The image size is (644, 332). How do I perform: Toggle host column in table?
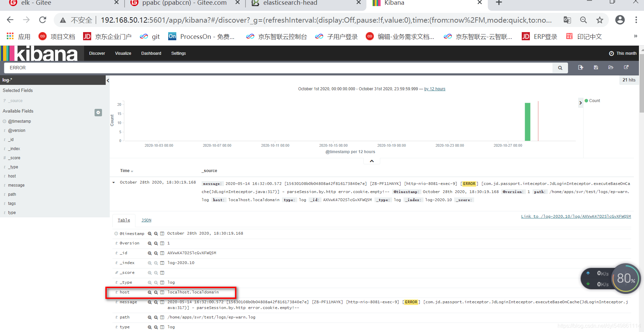pos(162,292)
